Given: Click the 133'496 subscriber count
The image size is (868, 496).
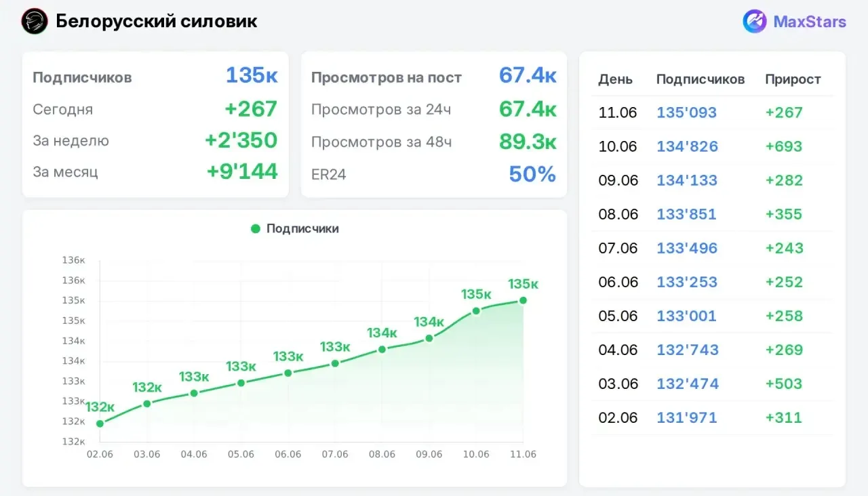Looking at the screenshot, I should 687,248.
